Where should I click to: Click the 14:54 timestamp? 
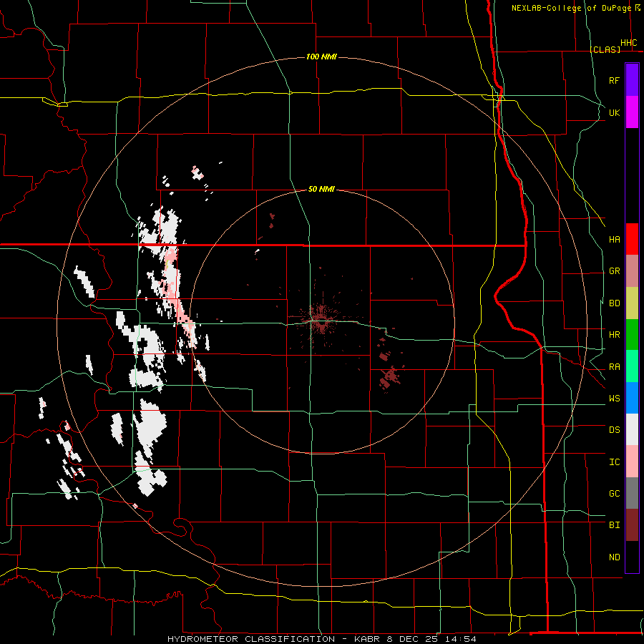pyautogui.click(x=462, y=639)
